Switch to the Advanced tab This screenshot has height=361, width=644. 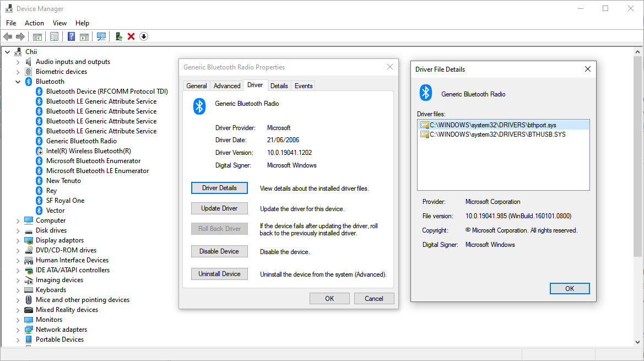point(227,85)
